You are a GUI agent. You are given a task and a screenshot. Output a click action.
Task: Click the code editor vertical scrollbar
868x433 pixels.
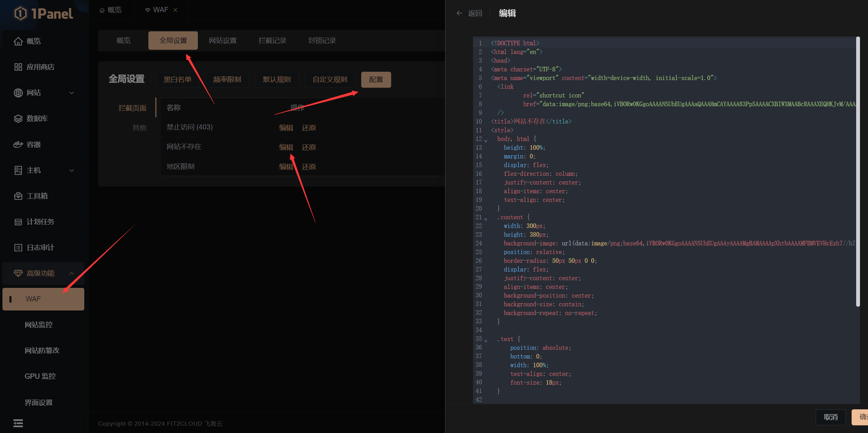pyautogui.click(x=858, y=172)
